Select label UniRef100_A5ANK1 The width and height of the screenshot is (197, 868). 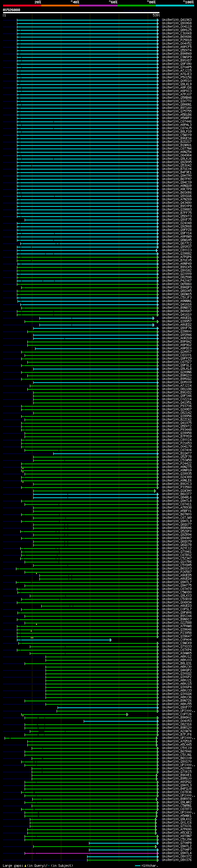[x=177, y=816]
